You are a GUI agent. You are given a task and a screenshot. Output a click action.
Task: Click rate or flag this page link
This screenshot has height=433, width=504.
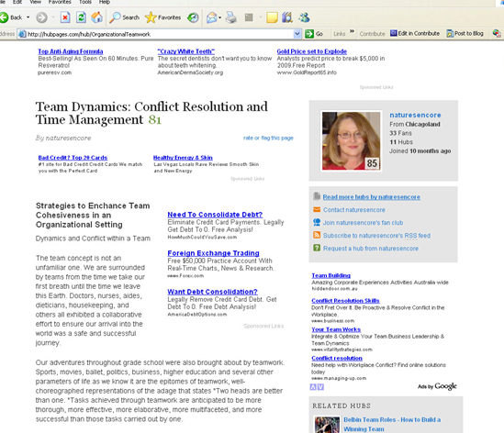pyautogui.click(x=268, y=138)
